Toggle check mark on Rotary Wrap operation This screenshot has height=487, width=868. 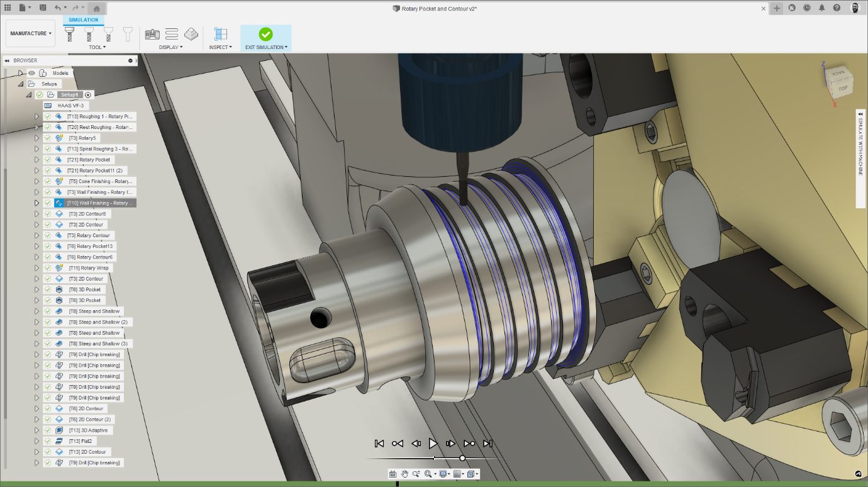(x=48, y=268)
